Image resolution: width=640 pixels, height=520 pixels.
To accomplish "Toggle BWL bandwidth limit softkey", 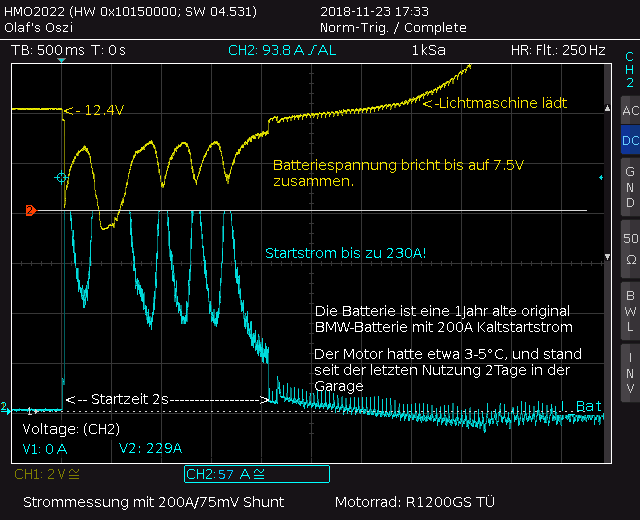I will pos(631,311).
